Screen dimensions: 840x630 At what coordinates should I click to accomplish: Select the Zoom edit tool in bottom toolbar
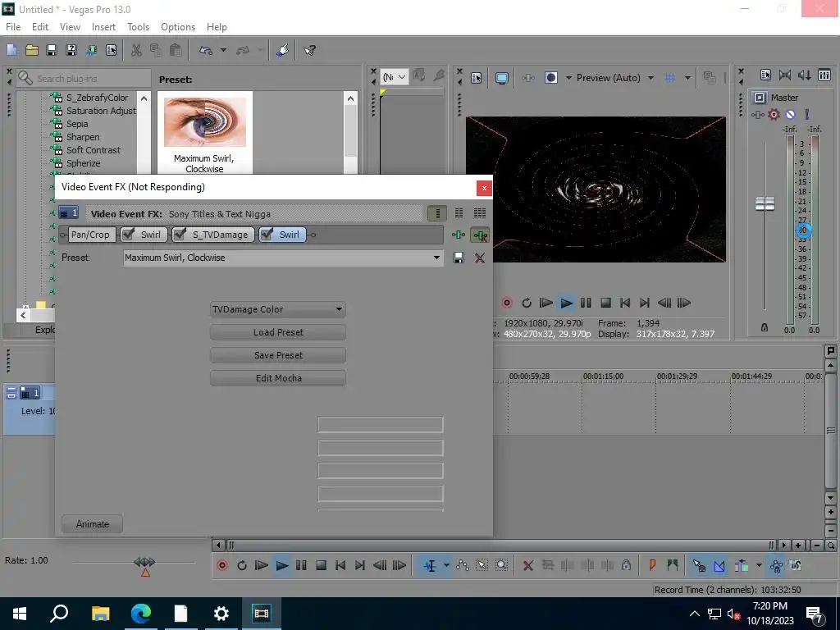point(501,565)
